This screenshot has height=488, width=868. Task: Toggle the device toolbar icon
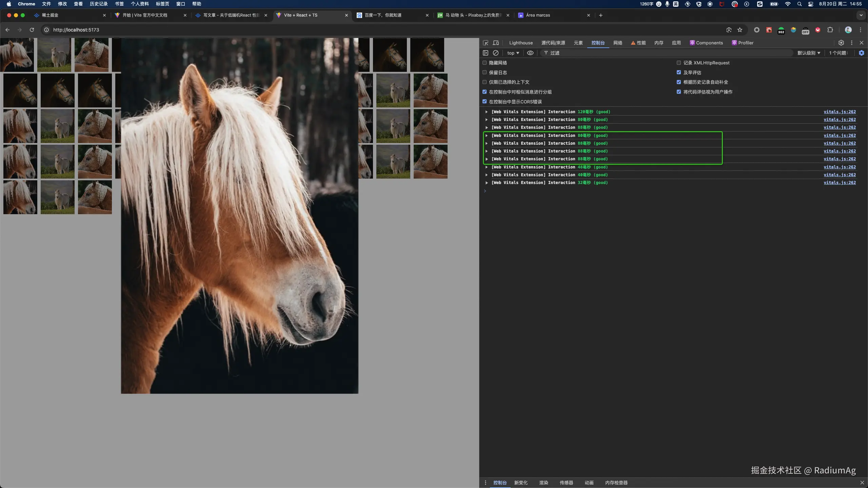tap(496, 43)
